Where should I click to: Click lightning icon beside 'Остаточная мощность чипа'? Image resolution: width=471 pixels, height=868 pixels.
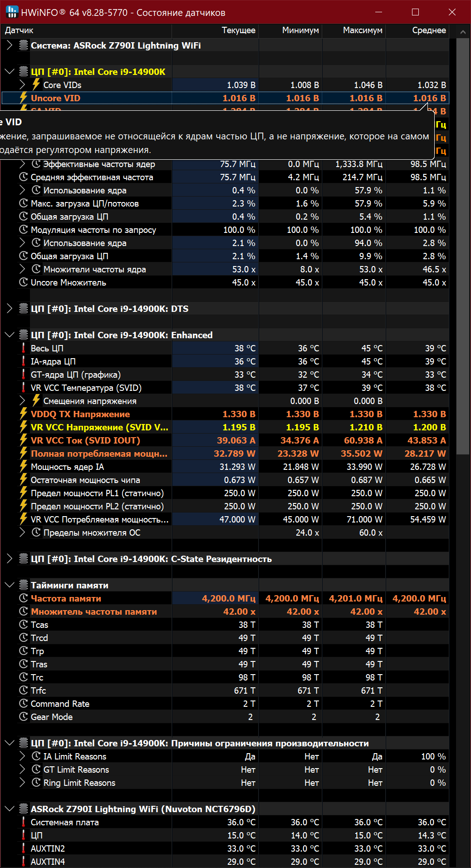24,480
